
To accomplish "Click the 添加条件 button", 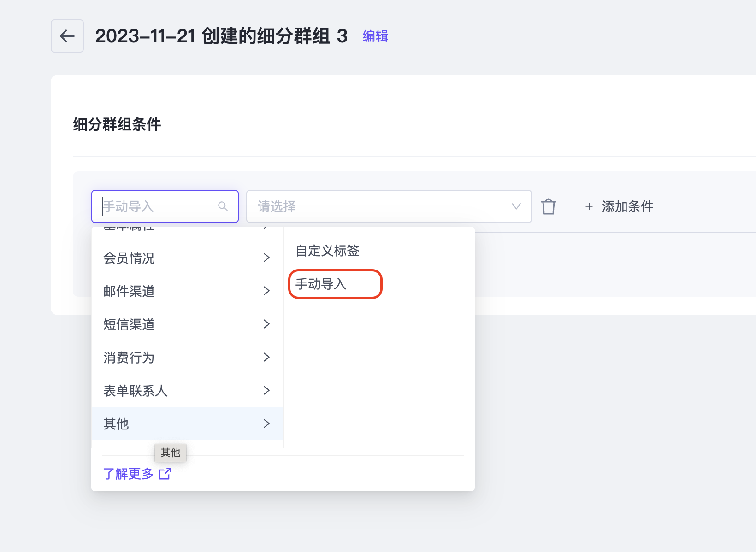I will point(627,206).
